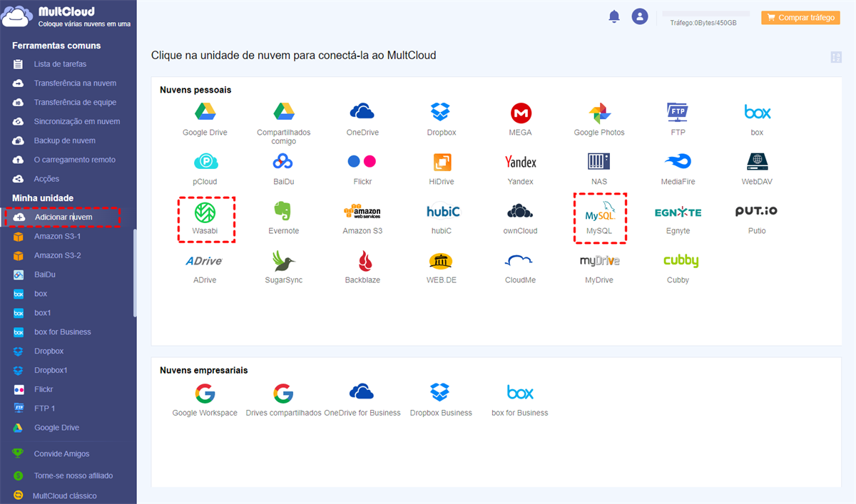Add the Cubby cloud
856x504 pixels.
[681, 261]
